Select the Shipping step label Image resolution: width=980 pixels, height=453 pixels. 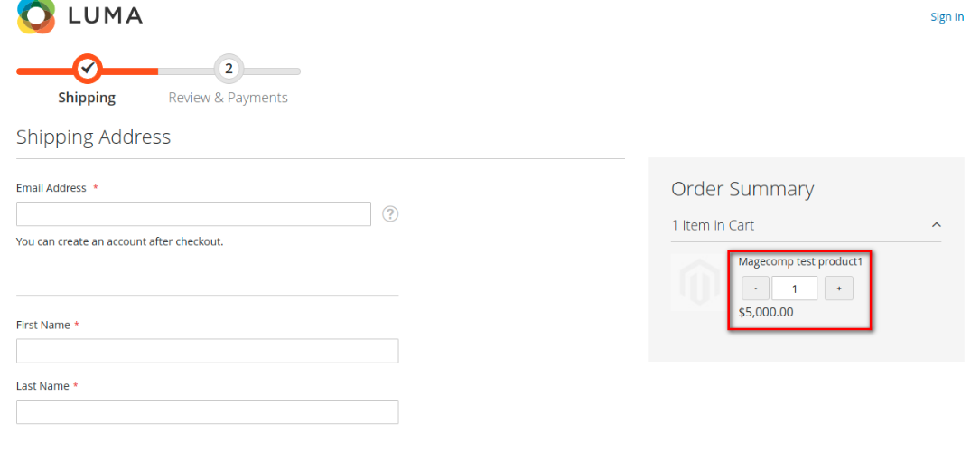(87, 98)
